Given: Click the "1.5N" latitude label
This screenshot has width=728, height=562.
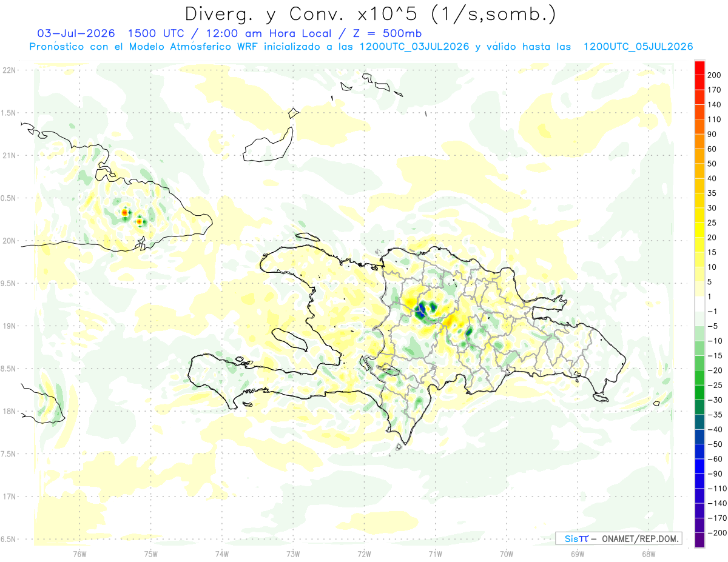Looking at the screenshot, I should [x=9, y=113].
